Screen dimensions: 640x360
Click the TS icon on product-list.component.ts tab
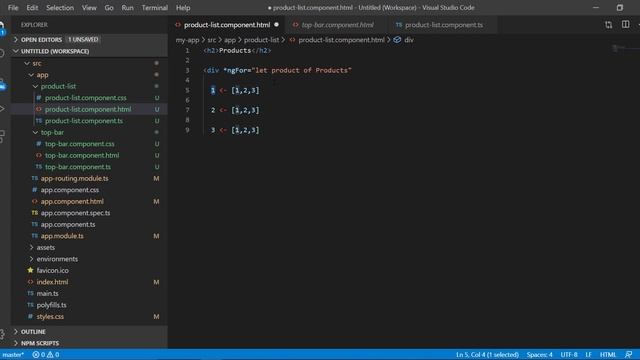tap(399, 25)
